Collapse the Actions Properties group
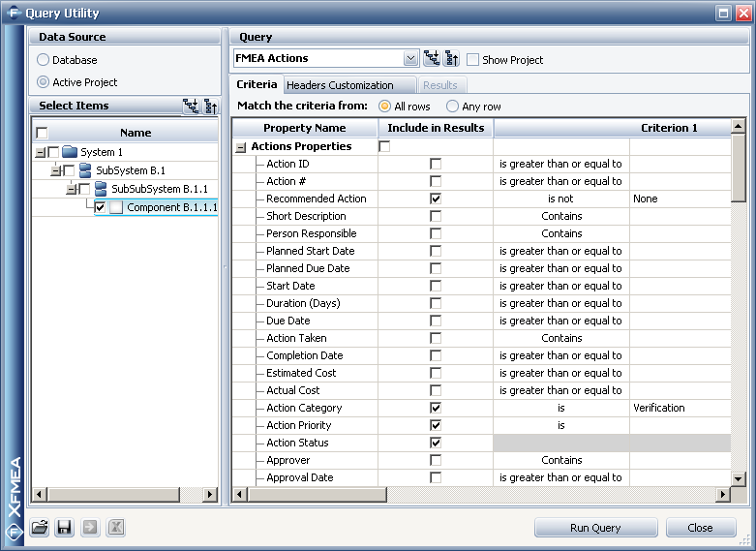Screen dimensions: 756x551 pos(240,147)
